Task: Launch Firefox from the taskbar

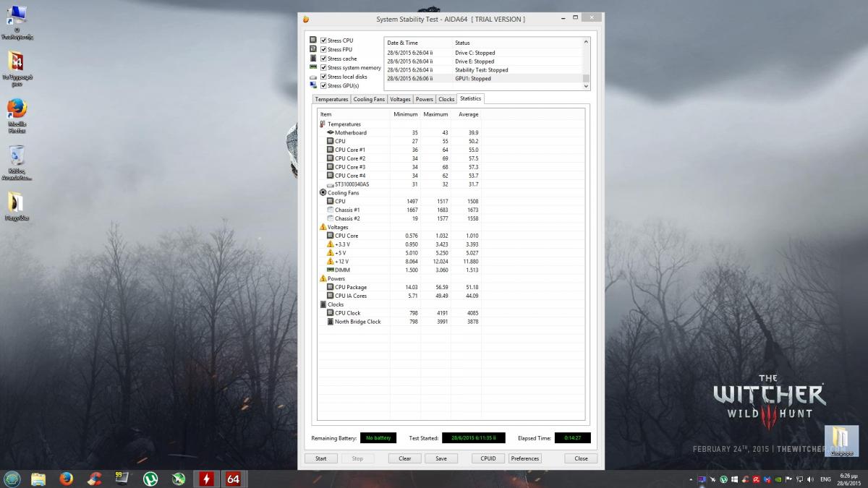Action: point(67,479)
